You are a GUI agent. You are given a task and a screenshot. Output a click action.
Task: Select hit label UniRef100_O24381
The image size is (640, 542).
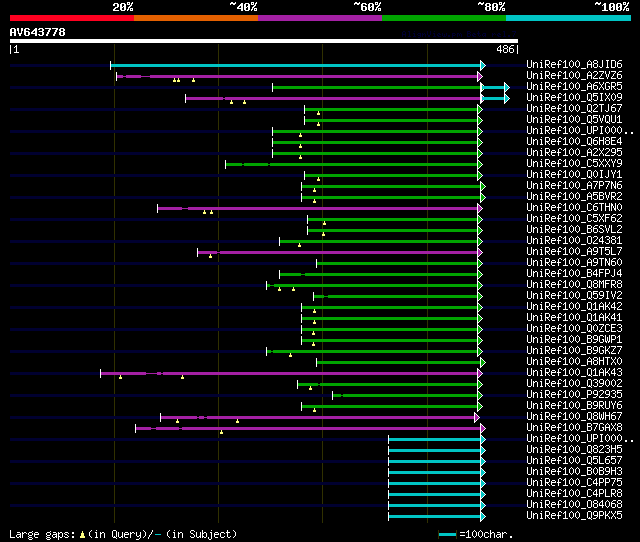click(574, 241)
